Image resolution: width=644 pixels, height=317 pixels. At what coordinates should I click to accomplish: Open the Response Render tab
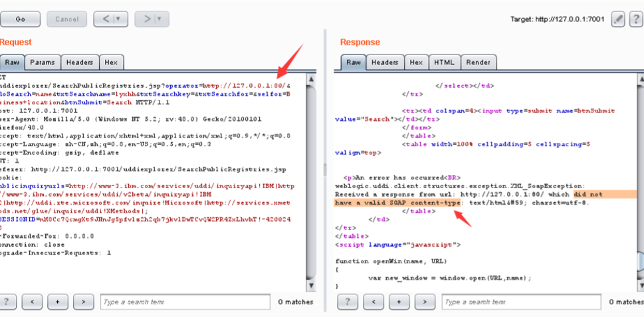pyautogui.click(x=479, y=62)
